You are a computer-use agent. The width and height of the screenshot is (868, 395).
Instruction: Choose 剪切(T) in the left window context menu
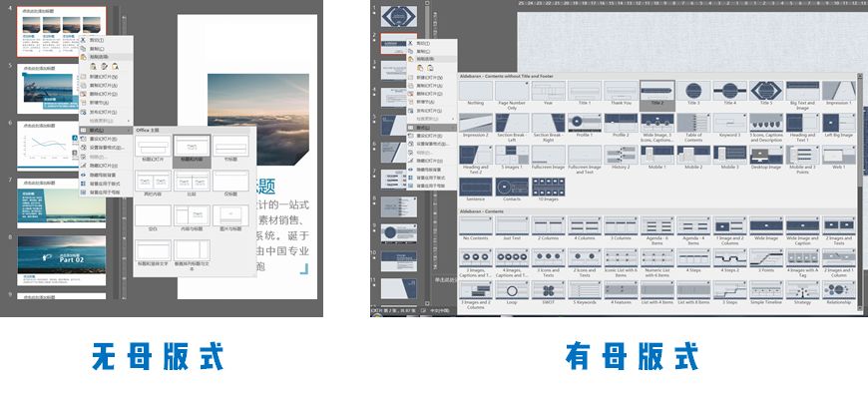[x=107, y=40]
